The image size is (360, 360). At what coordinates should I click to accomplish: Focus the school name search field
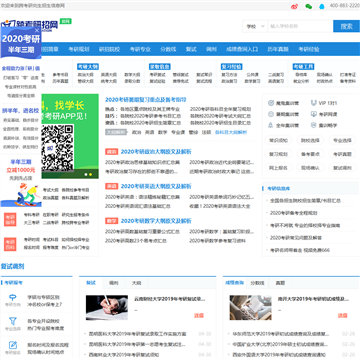[300, 26]
